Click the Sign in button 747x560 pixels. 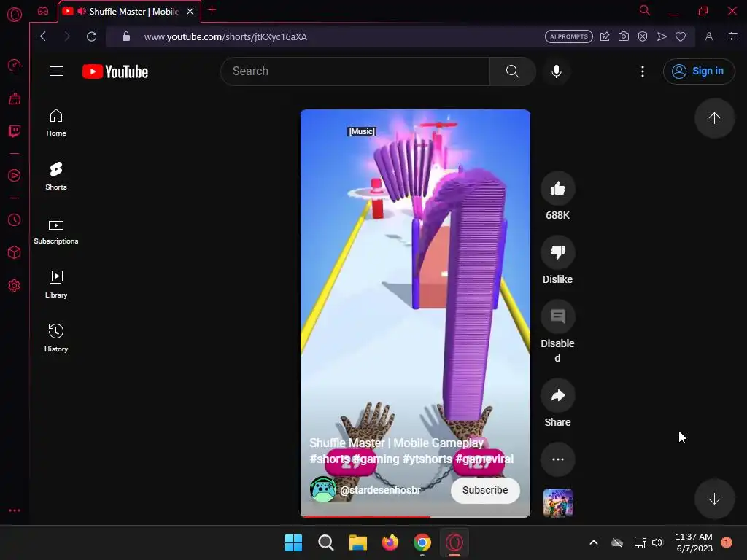coord(698,71)
